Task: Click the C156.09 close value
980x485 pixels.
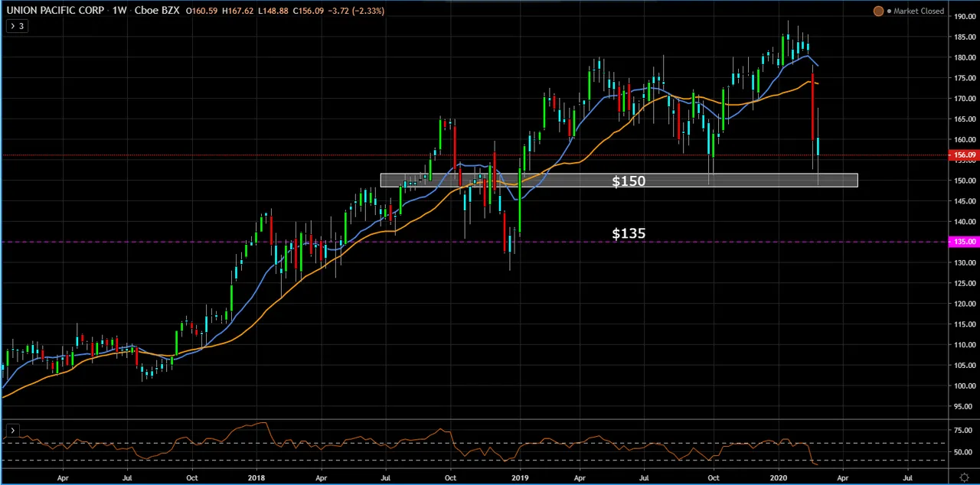Action: 308,11
